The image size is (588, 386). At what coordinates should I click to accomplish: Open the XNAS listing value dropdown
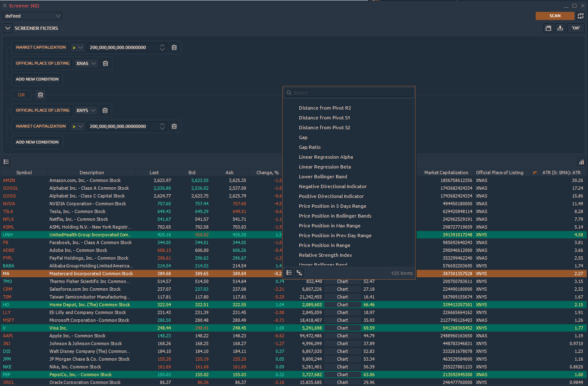pos(86,63)
